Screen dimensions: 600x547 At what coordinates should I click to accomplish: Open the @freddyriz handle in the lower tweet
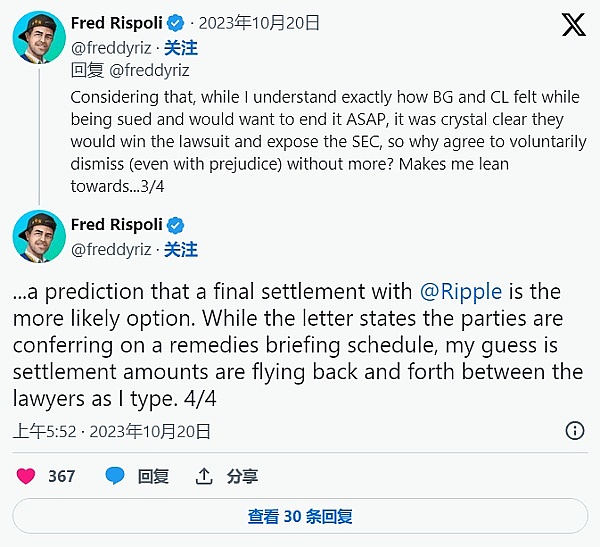point(112,249)
